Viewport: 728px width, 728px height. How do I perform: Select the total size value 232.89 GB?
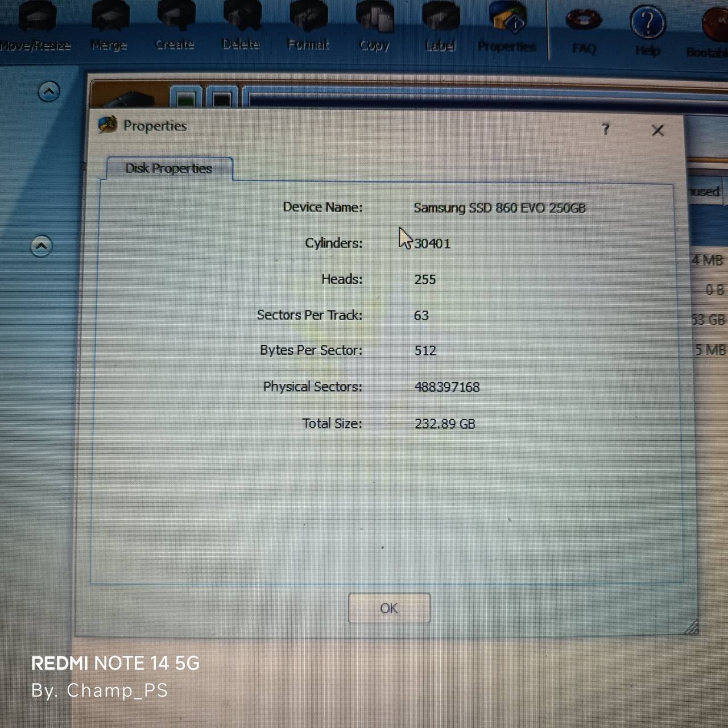coord(445,424)
